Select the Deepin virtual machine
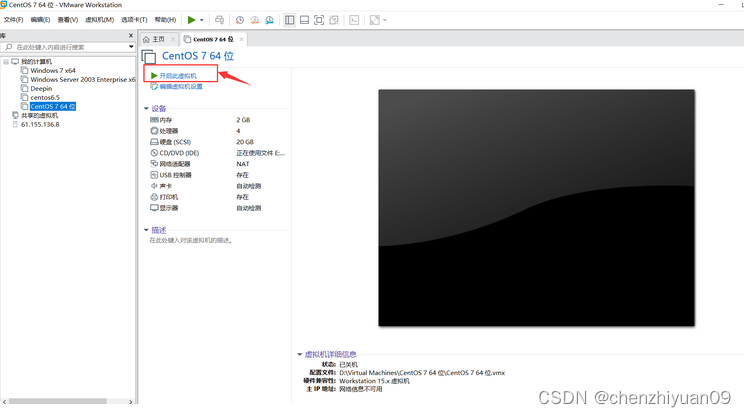Image resolution: width=746 pixels, height=417 pixels. point(41,89)
